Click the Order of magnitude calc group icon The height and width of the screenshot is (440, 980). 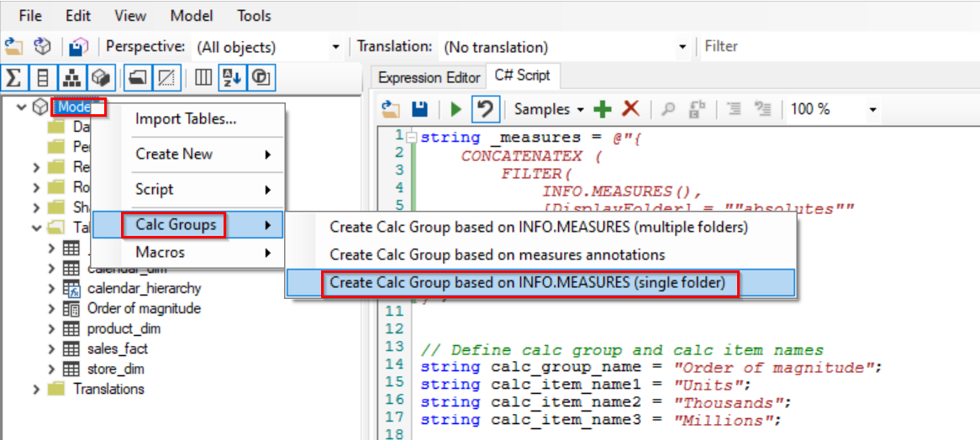coord(71,308)
